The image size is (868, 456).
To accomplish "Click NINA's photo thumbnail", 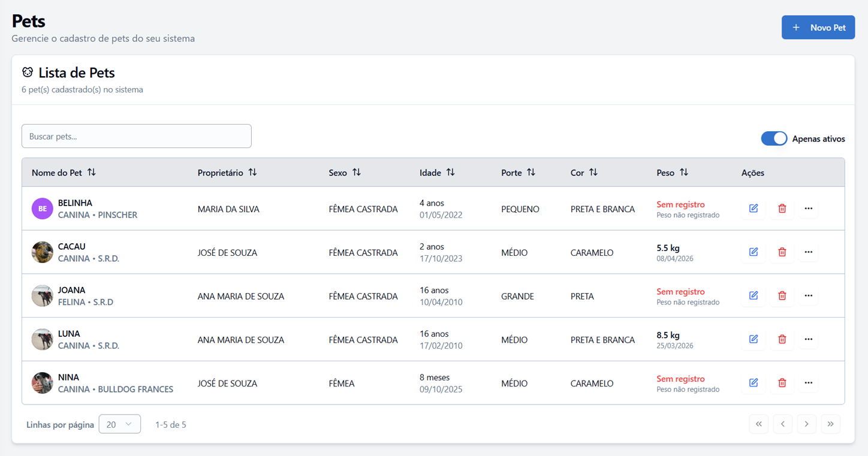I will pos(43,383).
